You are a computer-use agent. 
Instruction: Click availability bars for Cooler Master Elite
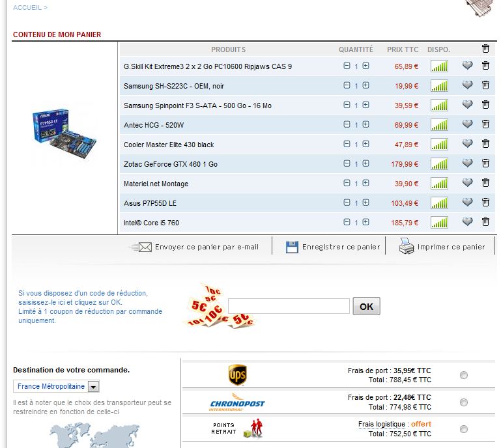(440, 144)
